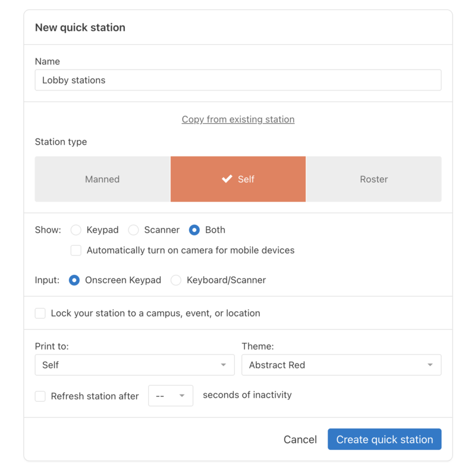Check Lock your station to a campus
The image size is (475, 476).
[40, 314]
